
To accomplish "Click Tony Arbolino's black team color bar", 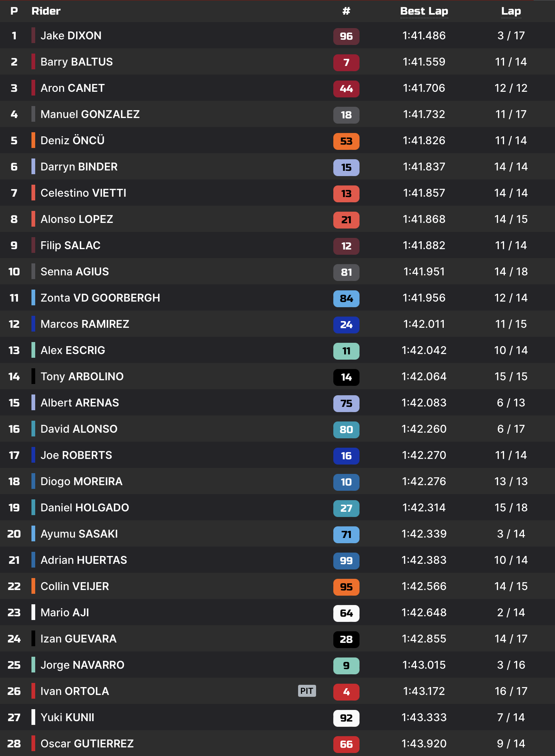I will pos(33,376).
